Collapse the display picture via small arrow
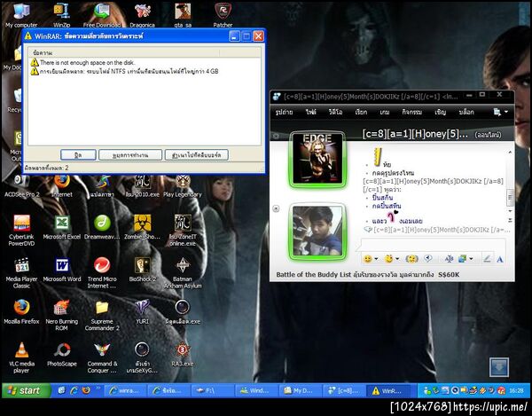Image resolution: width=532 pixels, height=416 pixels. click(x=276, y=208)
